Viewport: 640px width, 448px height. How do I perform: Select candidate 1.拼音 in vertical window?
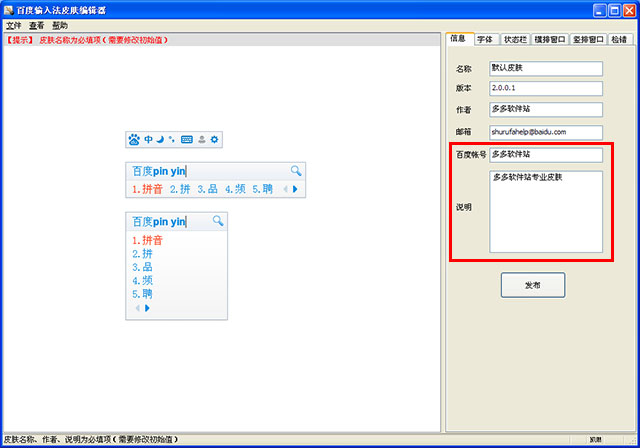coord(147,240)
